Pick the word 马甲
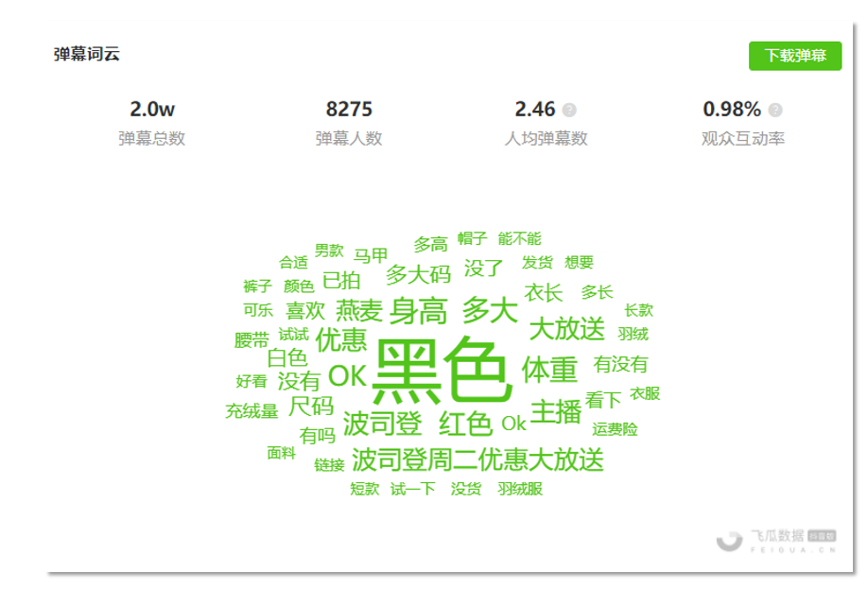 pyautogui.click(x=371, y=256)
